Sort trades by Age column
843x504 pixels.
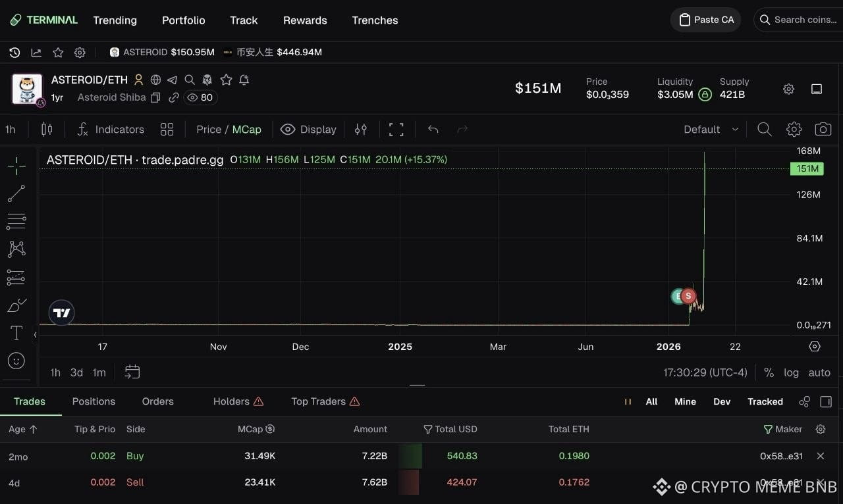(x=23, y=429)
